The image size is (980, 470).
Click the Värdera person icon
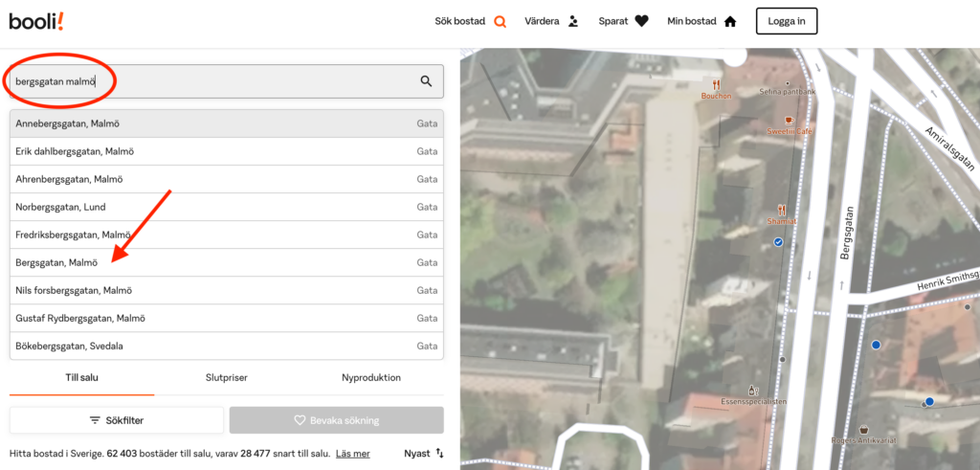[573, 21]
